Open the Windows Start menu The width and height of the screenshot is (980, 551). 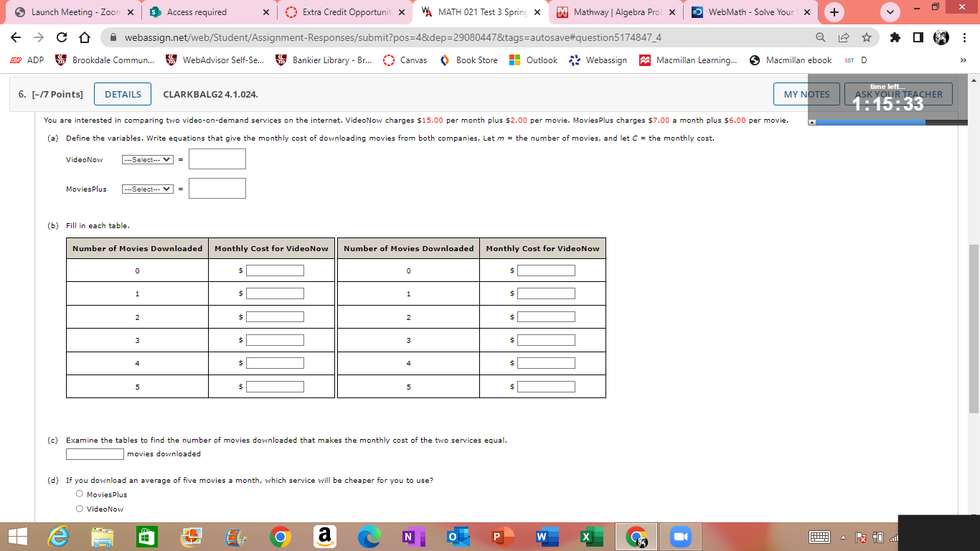pos(17,537)
